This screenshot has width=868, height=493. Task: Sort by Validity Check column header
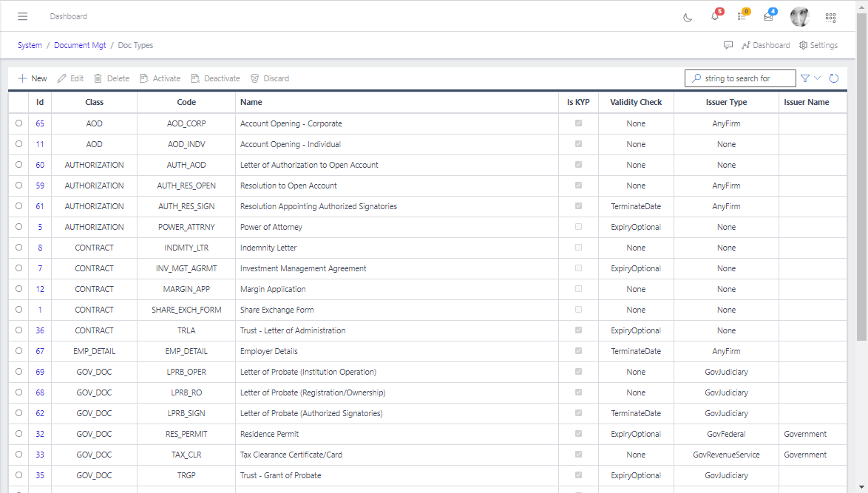(x=636, y=102)
